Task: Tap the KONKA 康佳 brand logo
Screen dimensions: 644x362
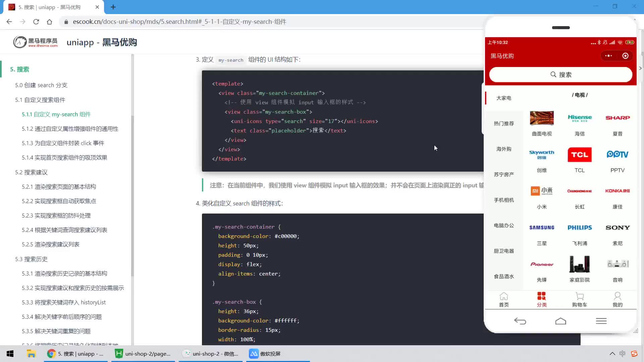Action: tap(618, 191)
